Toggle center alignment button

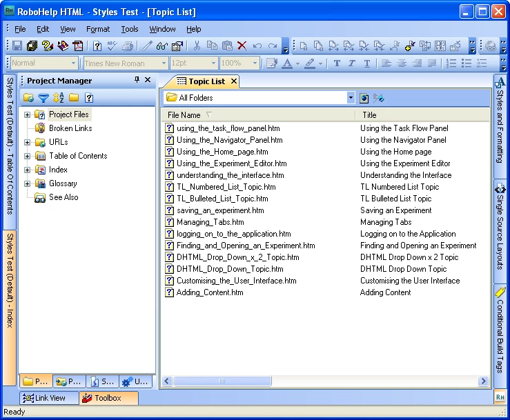tap(402, 63)
